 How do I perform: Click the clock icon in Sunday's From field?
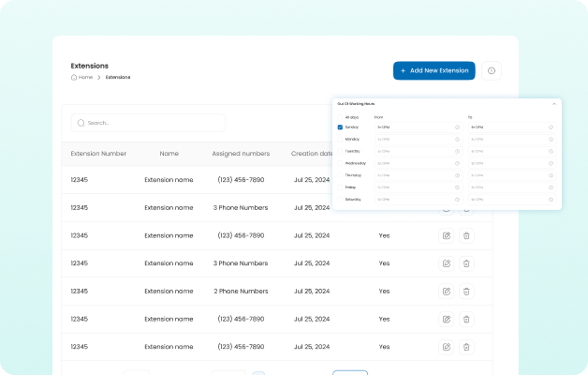coord(458,127)
